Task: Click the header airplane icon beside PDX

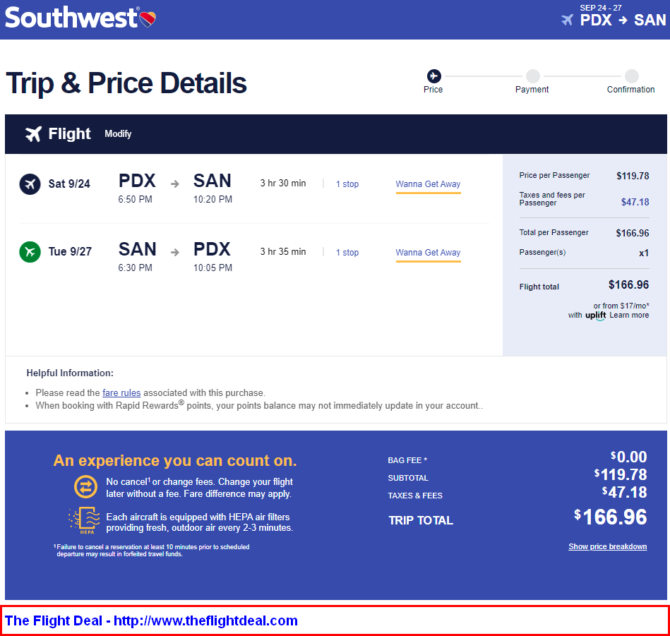Action: (567, 20)
